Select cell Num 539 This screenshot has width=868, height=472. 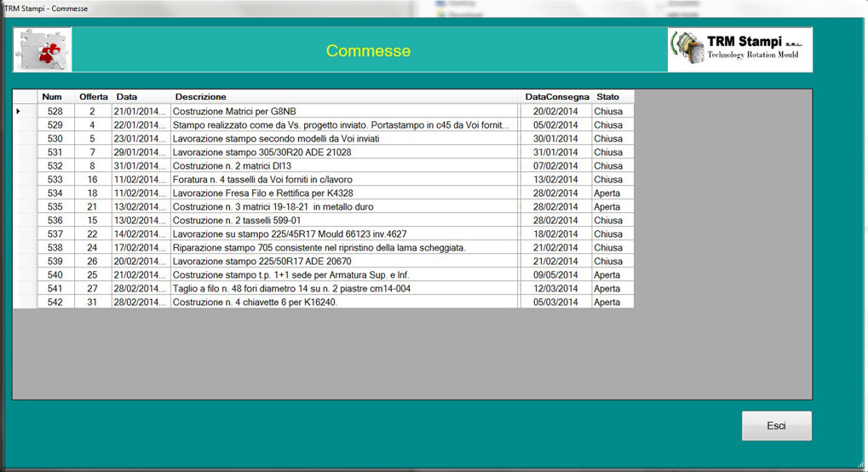point(55,261)
